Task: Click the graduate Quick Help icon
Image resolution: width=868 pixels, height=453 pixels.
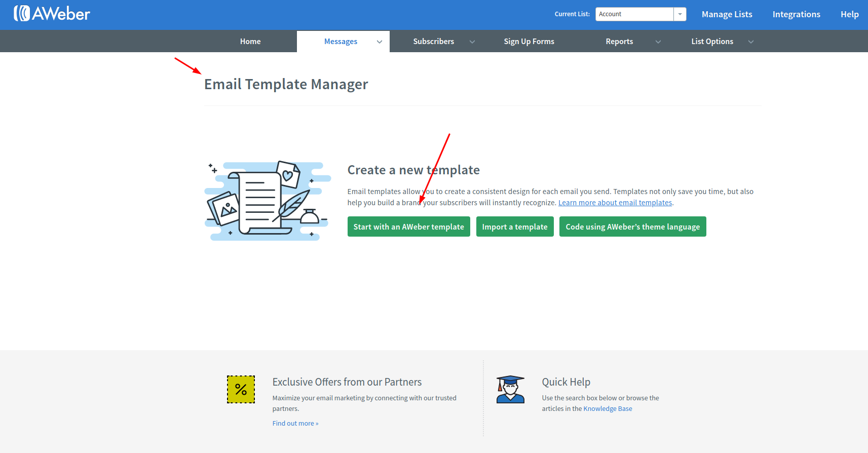Action: point(510,389)
